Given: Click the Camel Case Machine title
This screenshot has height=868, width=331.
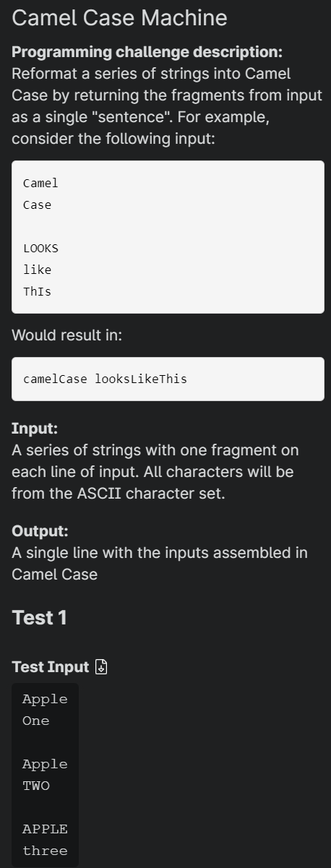Looking at the screenshot, I should point(119,18).
